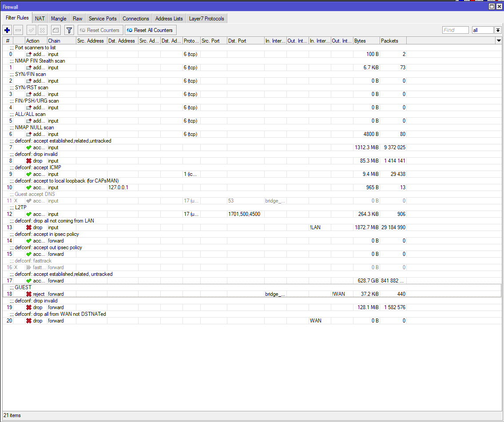Click accept icon on rule 9
504x422 pixels.
[28, 174]
